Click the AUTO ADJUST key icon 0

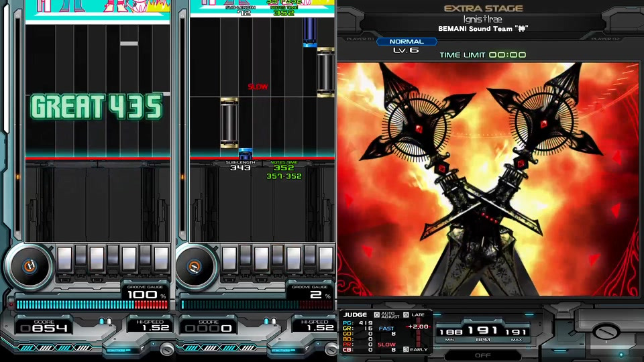[376, 315]
